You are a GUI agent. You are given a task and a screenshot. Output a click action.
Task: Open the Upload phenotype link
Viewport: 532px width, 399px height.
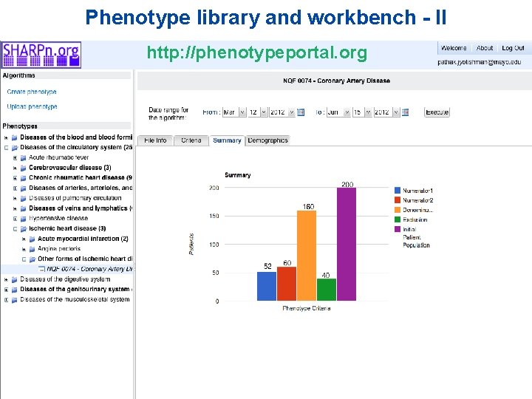point(32,106)
